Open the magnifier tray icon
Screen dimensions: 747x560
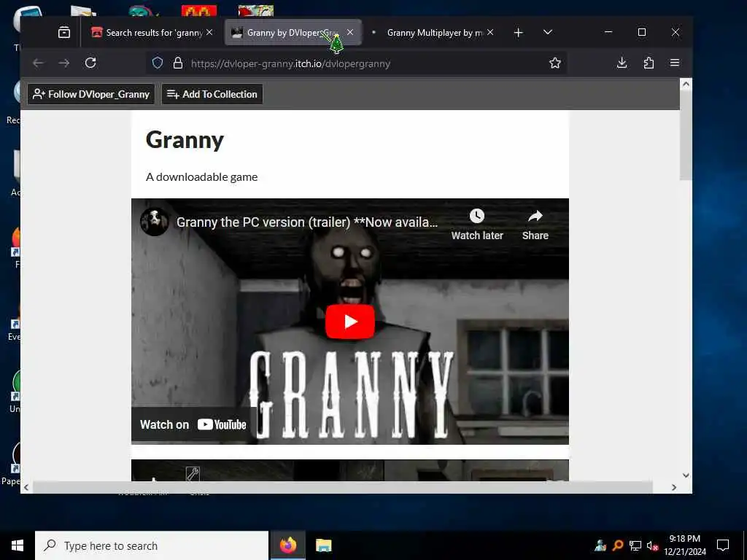pyautogui.click(x=617, y=545)
